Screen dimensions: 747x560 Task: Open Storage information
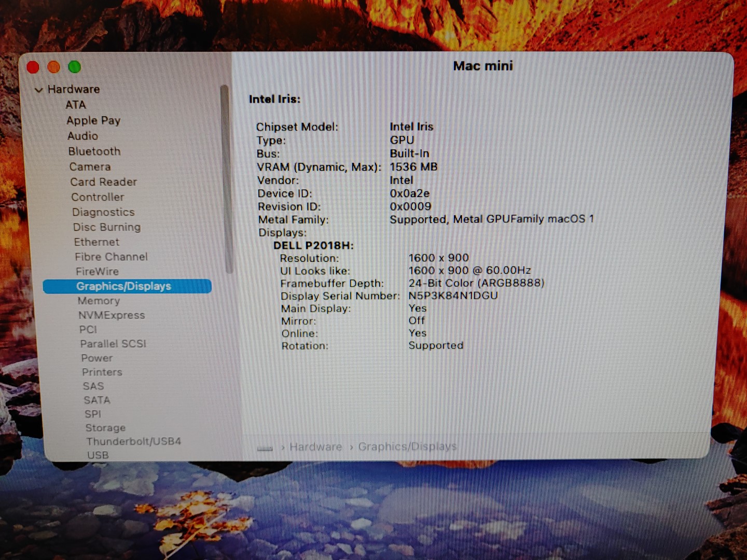(x=105, y=428)
